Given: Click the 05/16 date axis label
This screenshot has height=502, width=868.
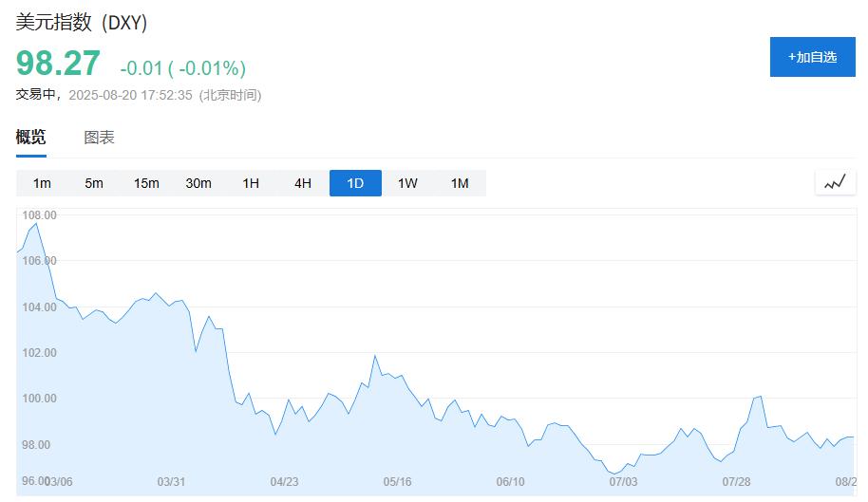Looking at the screenshot, I should click(x=398, y=481).
